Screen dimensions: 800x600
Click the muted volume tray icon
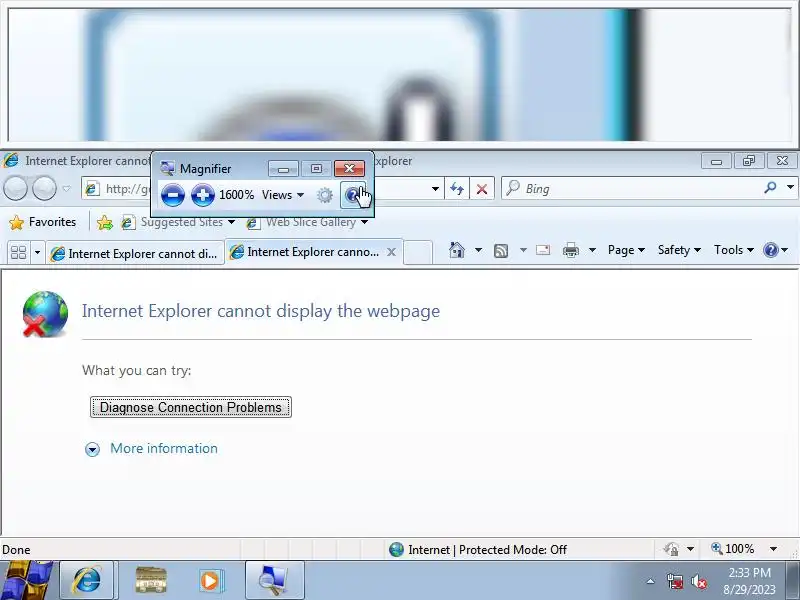pos(699,581)
